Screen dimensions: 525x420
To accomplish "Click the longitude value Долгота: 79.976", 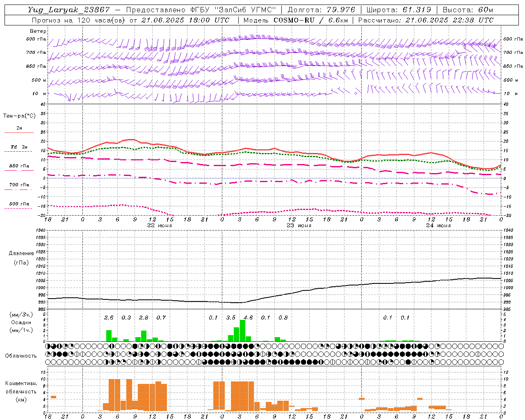I will [x=322, y=10].
